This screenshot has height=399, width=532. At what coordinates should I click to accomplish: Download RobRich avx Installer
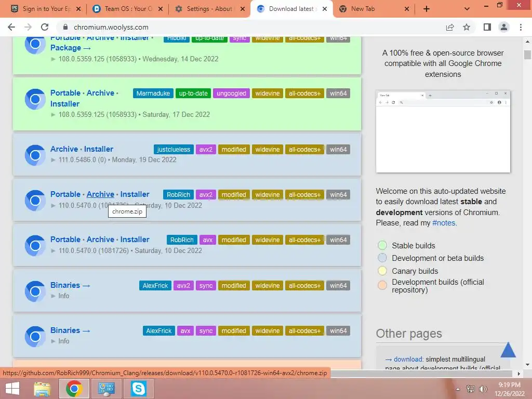pos(135,239)
